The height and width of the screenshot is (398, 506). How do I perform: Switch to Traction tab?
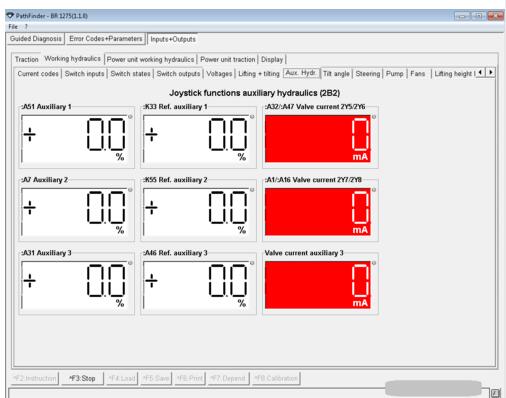pyautogui.click(x=26, y=59)
